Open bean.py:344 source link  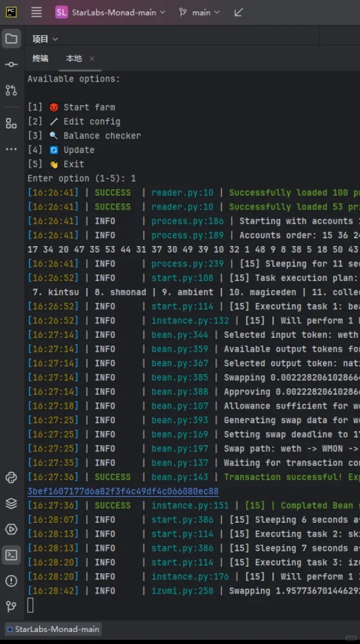(180, 335)
